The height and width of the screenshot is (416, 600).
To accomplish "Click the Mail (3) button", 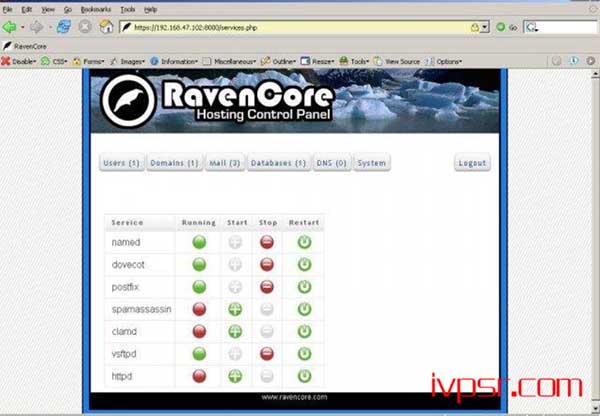I will coord(225,163).
